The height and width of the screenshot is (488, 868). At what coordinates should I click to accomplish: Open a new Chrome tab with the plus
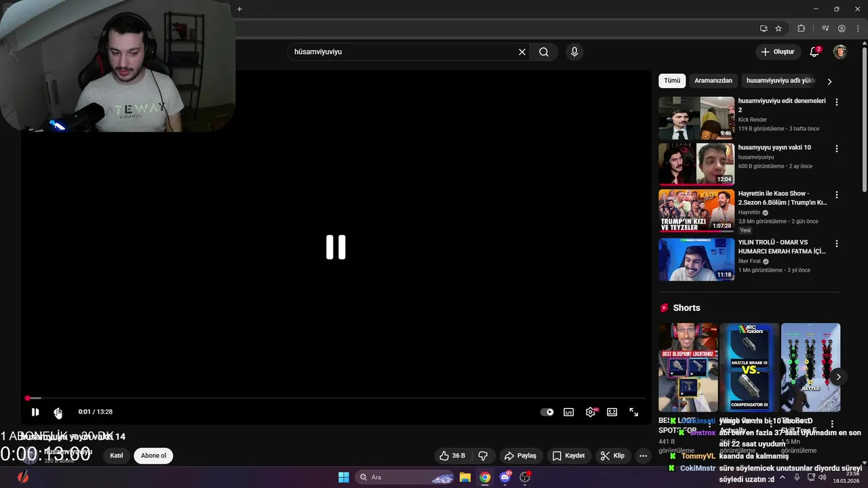pyautogui.click(x=239, y=9)
